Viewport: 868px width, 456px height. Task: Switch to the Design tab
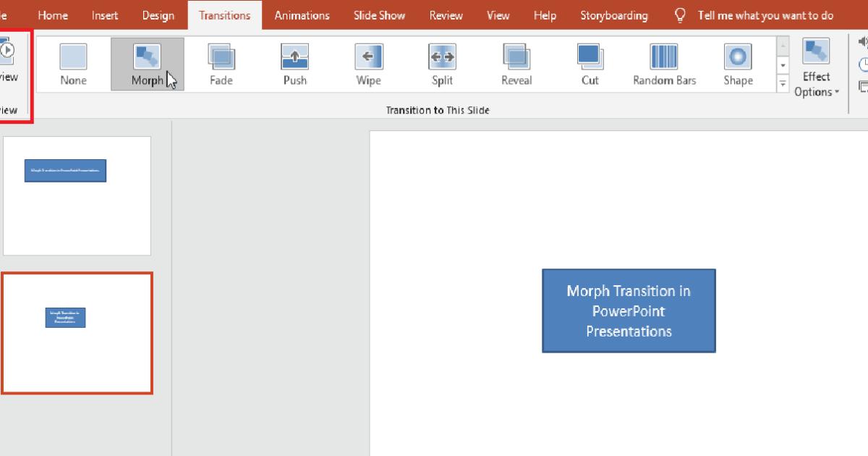(x=158, y=14)
